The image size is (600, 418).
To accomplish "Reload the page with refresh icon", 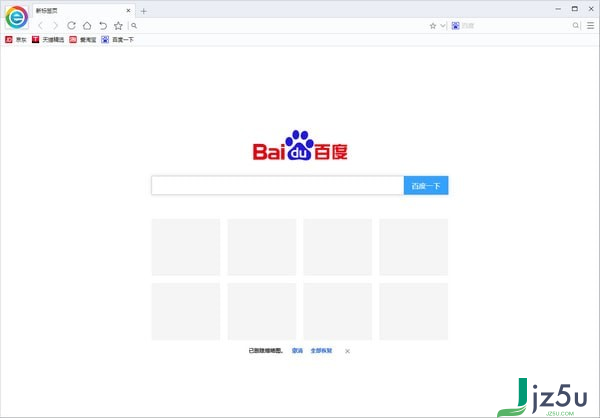I will [71, 26].
